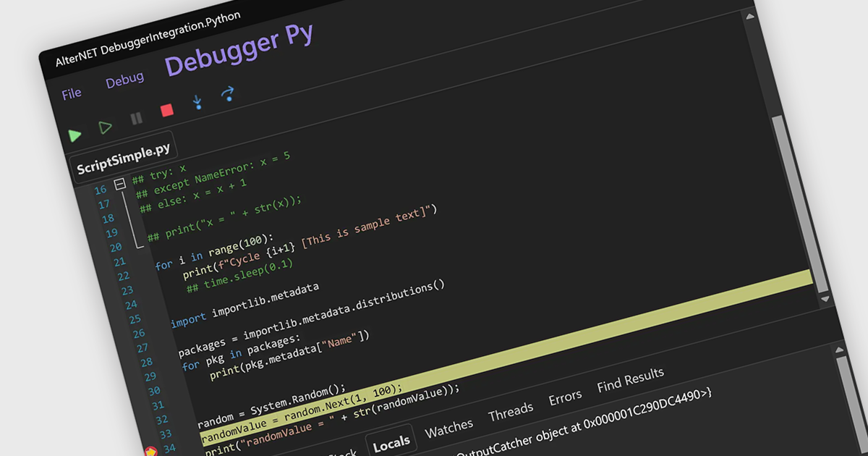Click the 'for i in range(100):' code line
This screenshot has width=868, height=456.
pyautogui.click(x=214, y=252)
